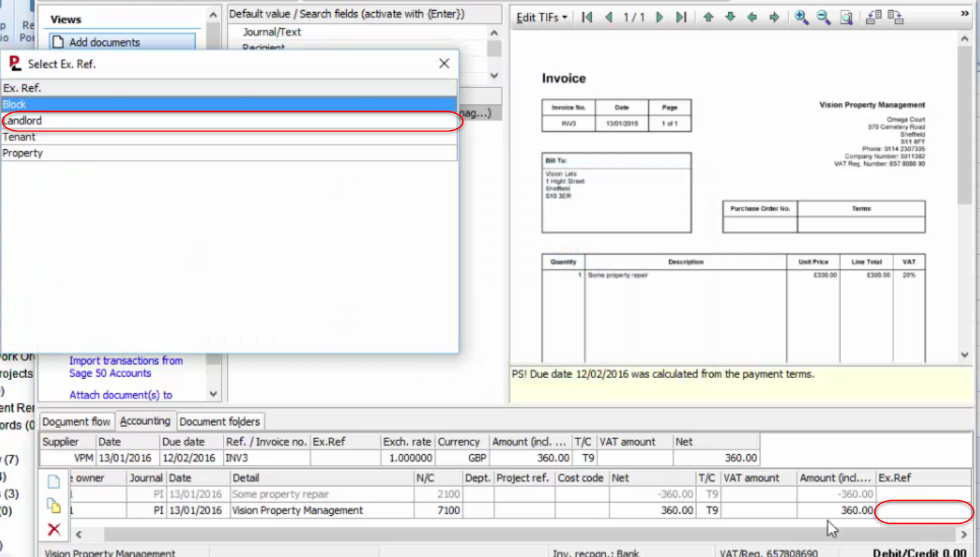980x557 pixels.
Task: Zoom out of the invoice image
Action: pos(824,17)
